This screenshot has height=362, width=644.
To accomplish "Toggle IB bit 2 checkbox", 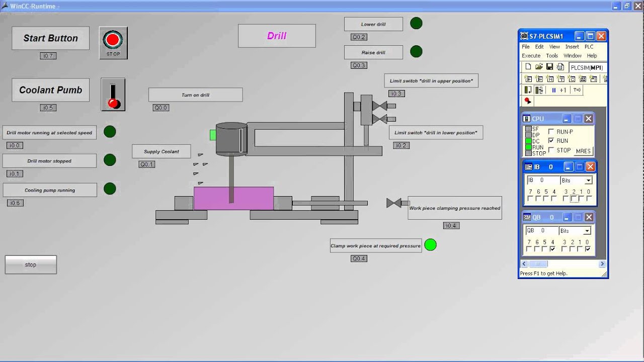I will (x=574, y=199).
